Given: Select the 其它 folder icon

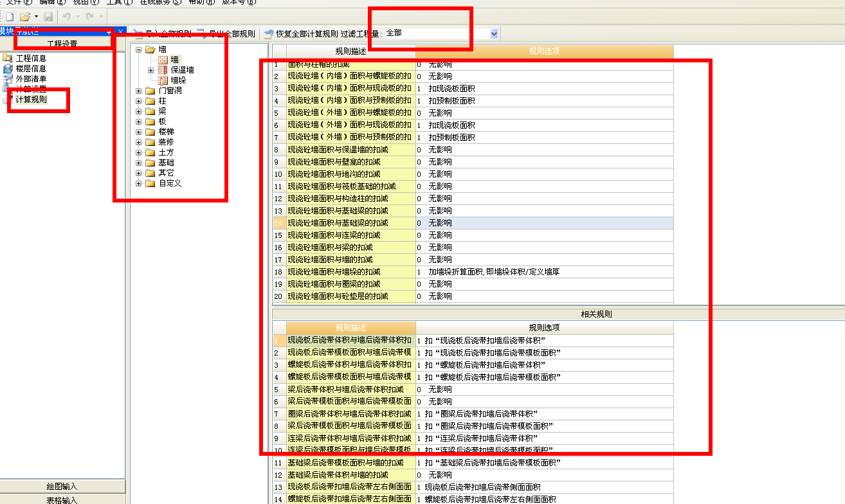Looking at the screenshot, I should [x=150, y=173].
